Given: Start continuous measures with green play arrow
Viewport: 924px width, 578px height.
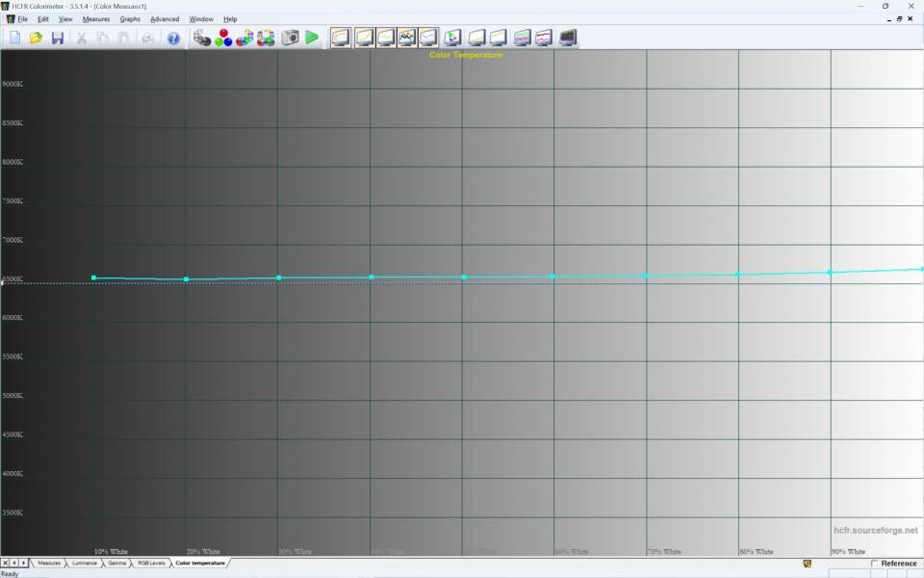Looking at the screenshot, I should pos(312,38).
